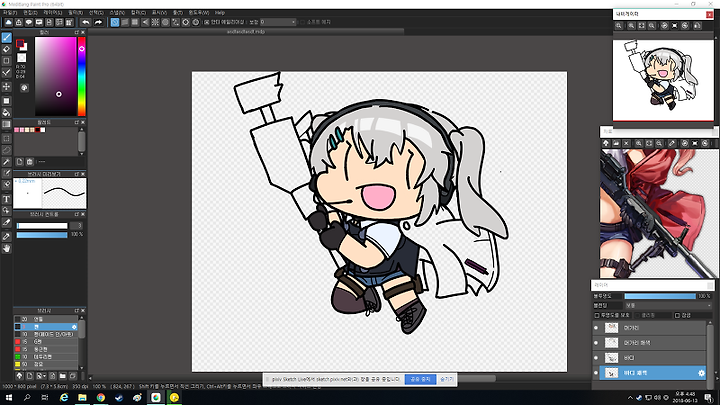
Task: Hide the 머가리 layer
Action: [596, 328]
